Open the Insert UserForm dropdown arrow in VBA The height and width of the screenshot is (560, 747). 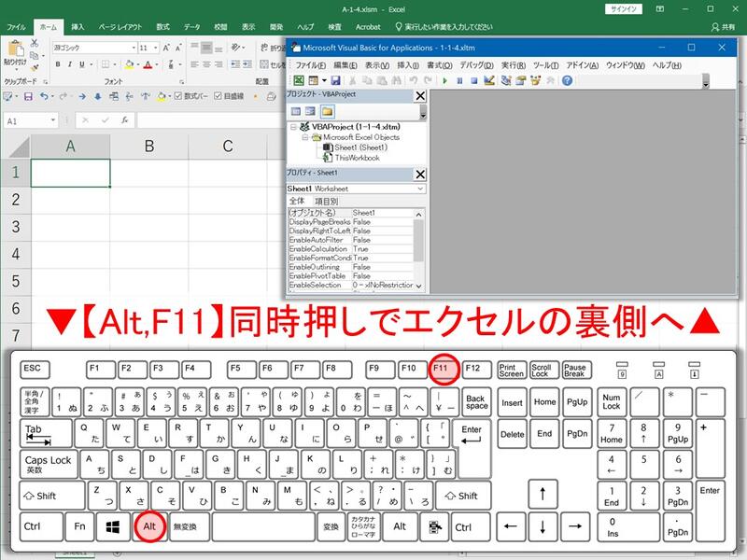tap(324, 80)
